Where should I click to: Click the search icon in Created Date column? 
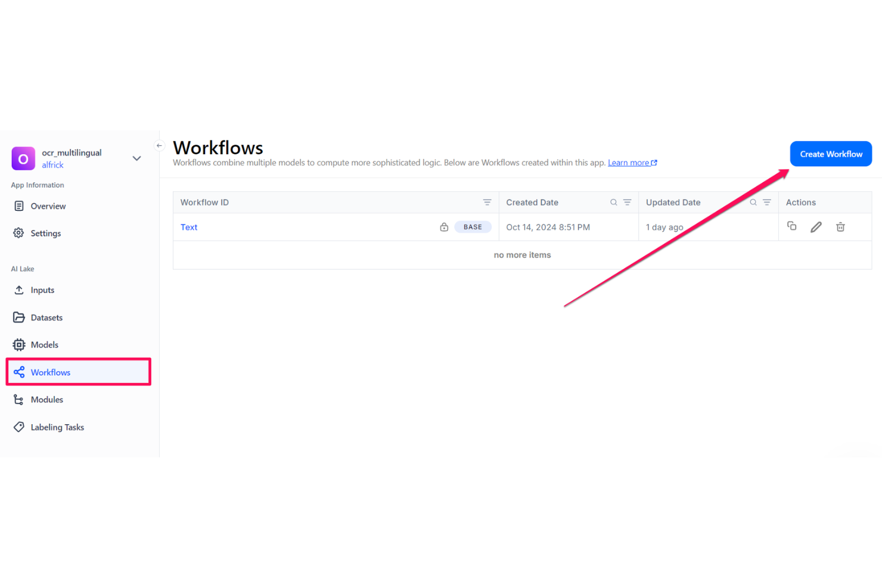pos(613,203)
